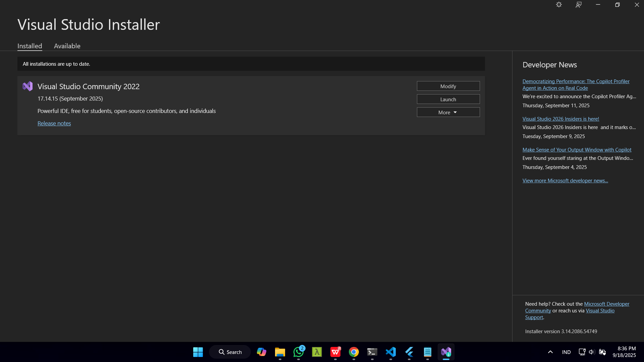Click the IND input language indicator
This screenshot has width=644, height=362.
(566, 352)
